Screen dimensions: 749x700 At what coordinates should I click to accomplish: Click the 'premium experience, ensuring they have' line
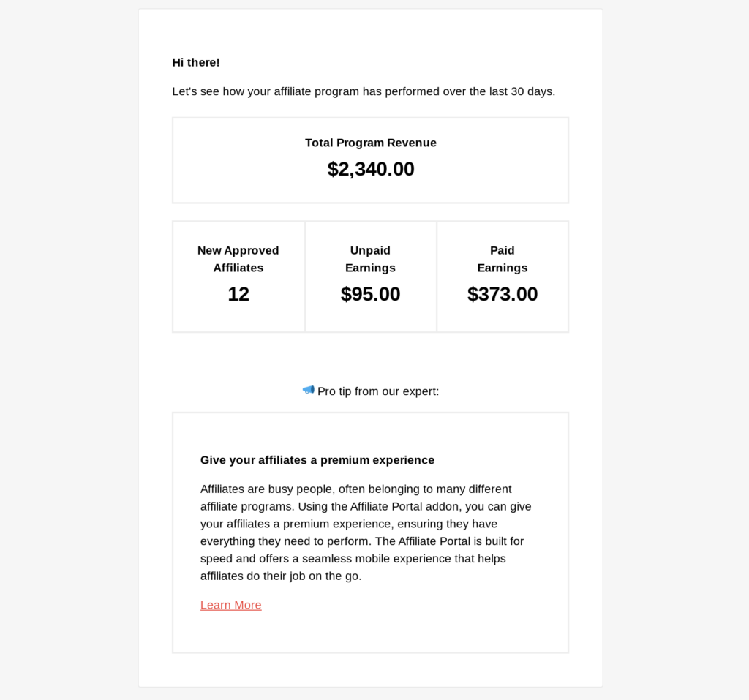[349, 524]
